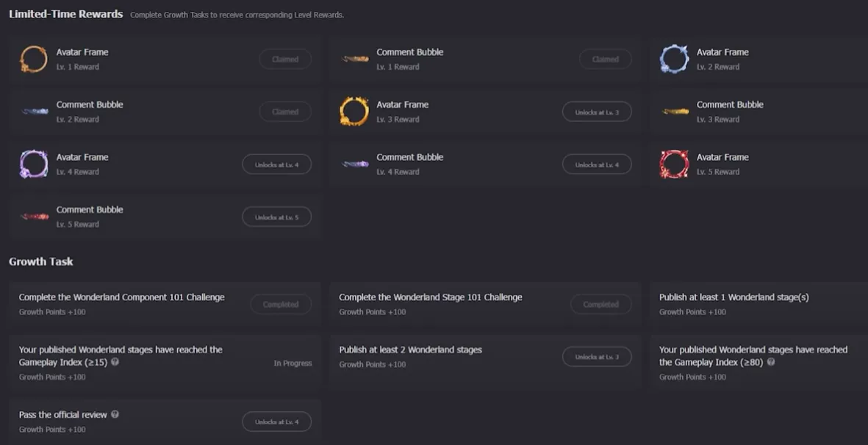Image resolution: width=868 pixels, height=445 pixels.
Task: Click Completed on Wonderland Stage 101 Challenge
Action: (x=600, y=303)
